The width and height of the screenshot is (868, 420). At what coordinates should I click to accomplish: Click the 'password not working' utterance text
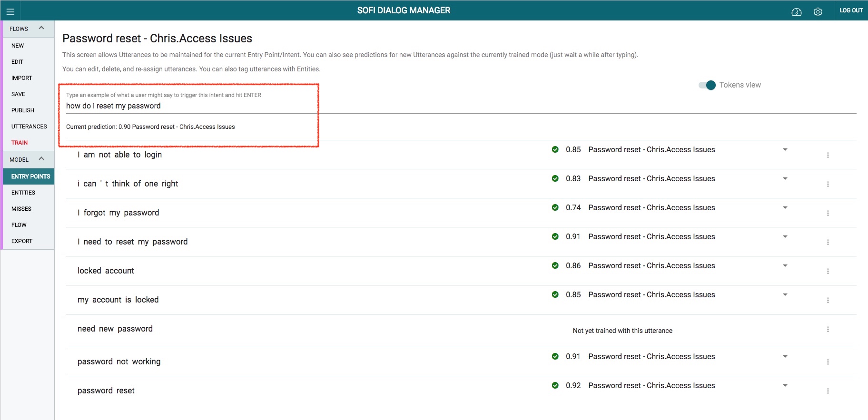119,361
